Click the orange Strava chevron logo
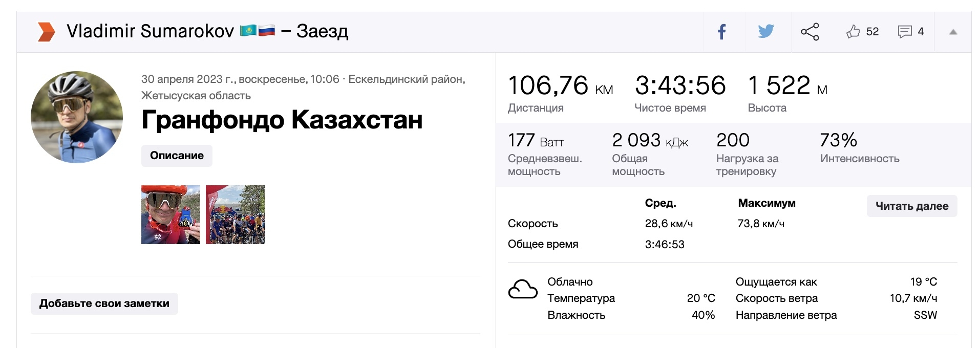This screenshot has width=980, height=348. 46,32
